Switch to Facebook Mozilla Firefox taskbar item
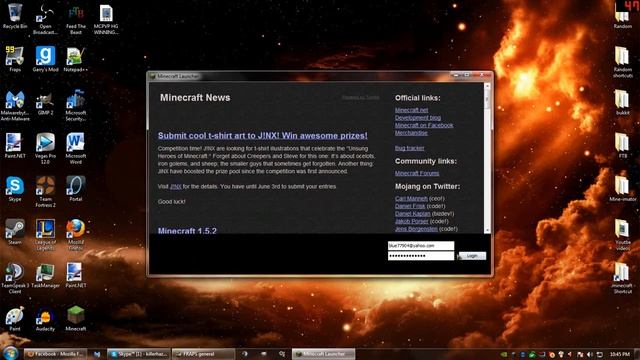640x360 pixels. click(x=55, y=354)
